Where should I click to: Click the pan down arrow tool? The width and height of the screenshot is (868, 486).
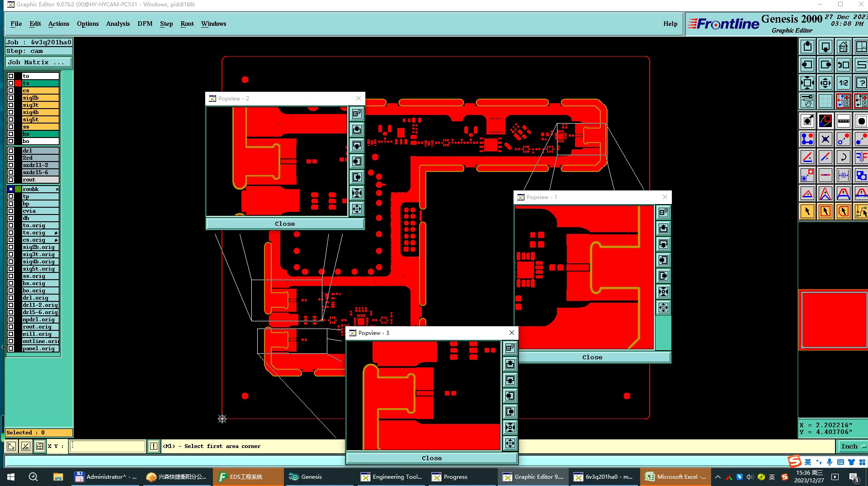pyautogui.click(x=826, y=47)
